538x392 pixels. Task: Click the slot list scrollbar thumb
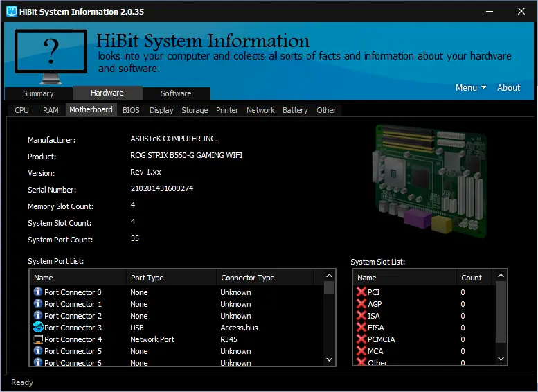(501, 312)
